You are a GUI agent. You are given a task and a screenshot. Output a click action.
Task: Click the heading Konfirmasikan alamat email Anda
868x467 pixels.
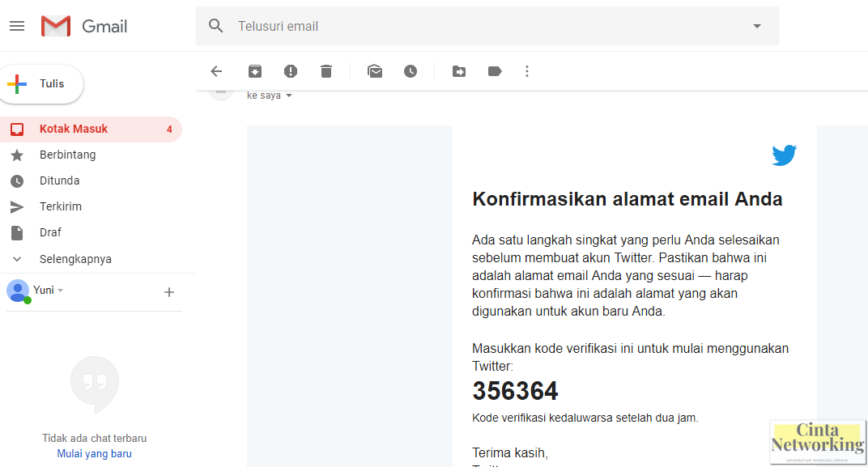point(628,199)
